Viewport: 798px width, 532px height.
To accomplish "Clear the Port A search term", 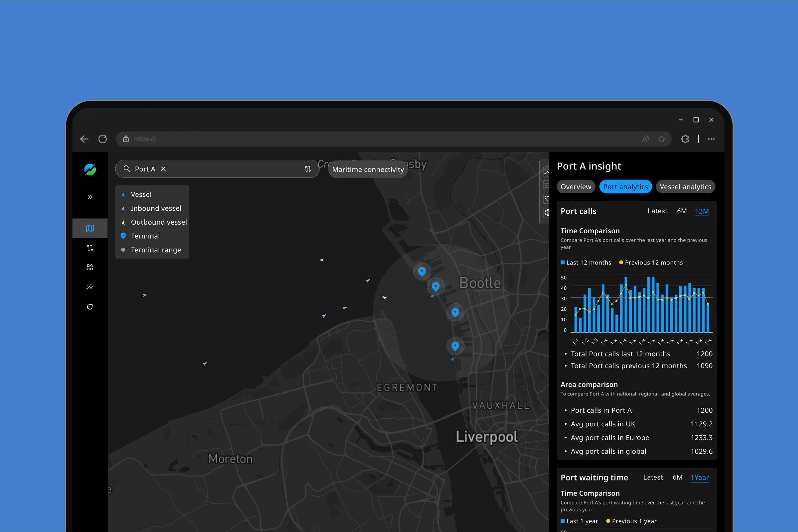I will 163,169.
